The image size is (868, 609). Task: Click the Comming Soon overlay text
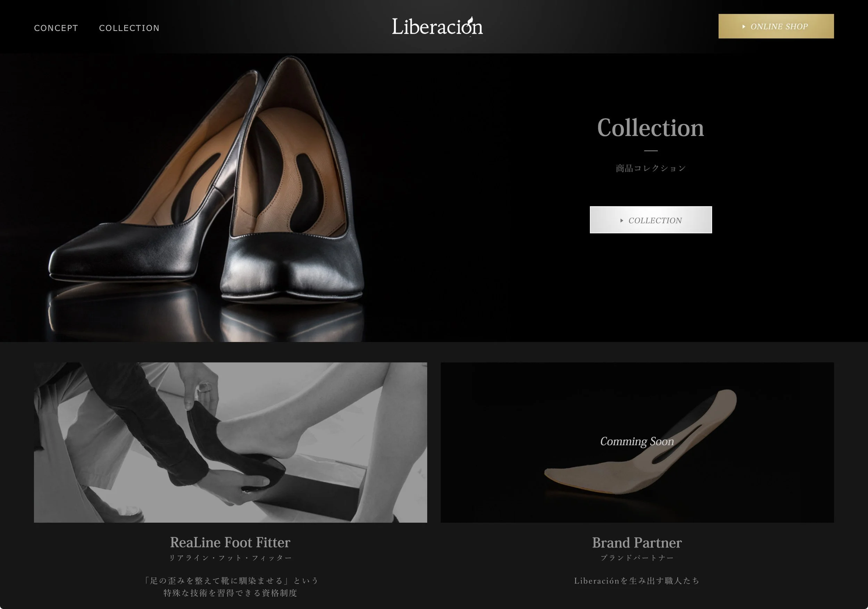pos(637,441)
